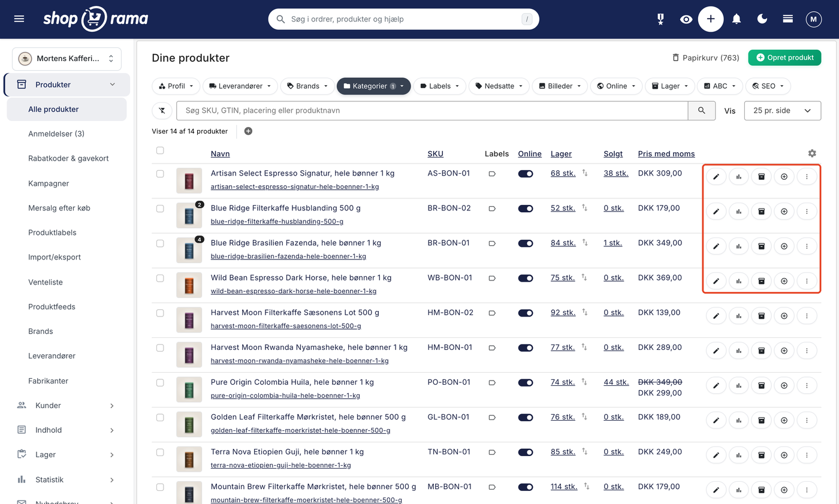Click stock adjust arrows for Blue Ridge Filterkaffe Husblanding
Image resolution: width=839 pixels, height=504 pixels.
point(585,208)
